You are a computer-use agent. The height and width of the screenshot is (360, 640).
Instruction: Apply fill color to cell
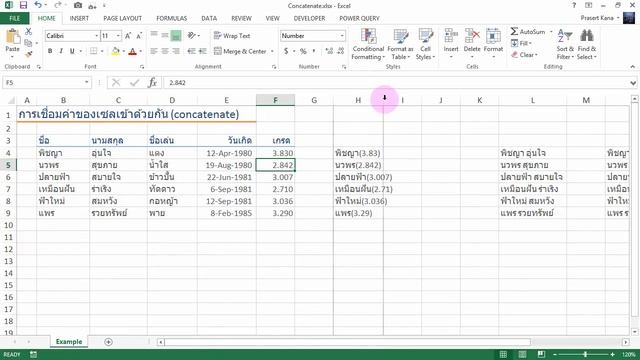coord(116,51)
